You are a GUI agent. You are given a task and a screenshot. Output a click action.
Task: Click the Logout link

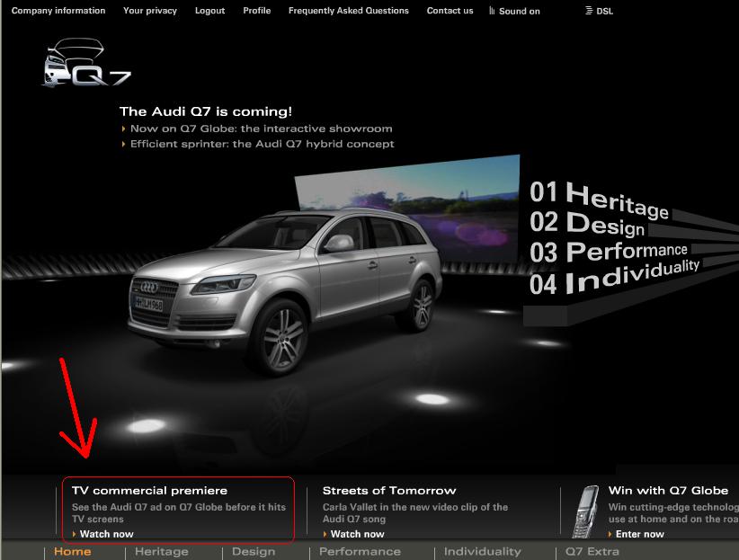209,11
